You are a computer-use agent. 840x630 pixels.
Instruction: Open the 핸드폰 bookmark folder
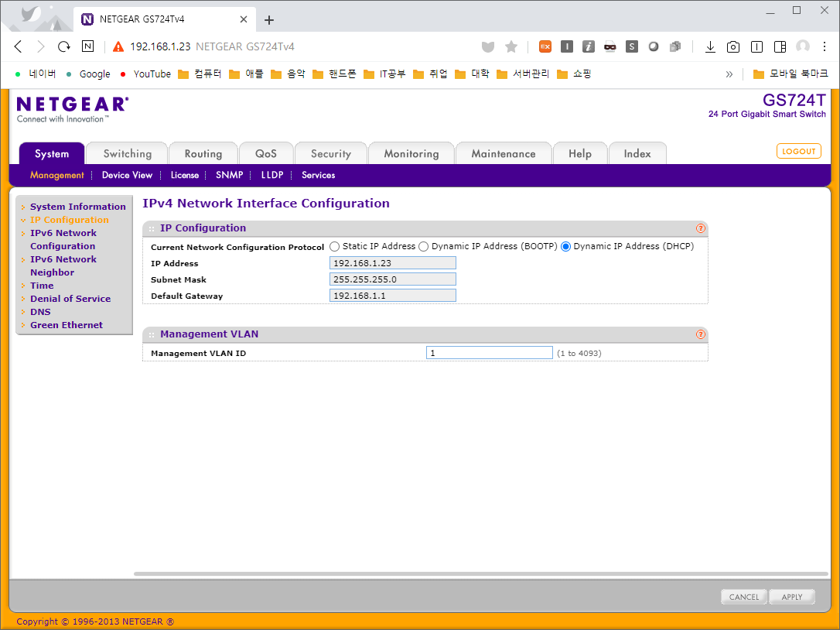pos(334,74)
